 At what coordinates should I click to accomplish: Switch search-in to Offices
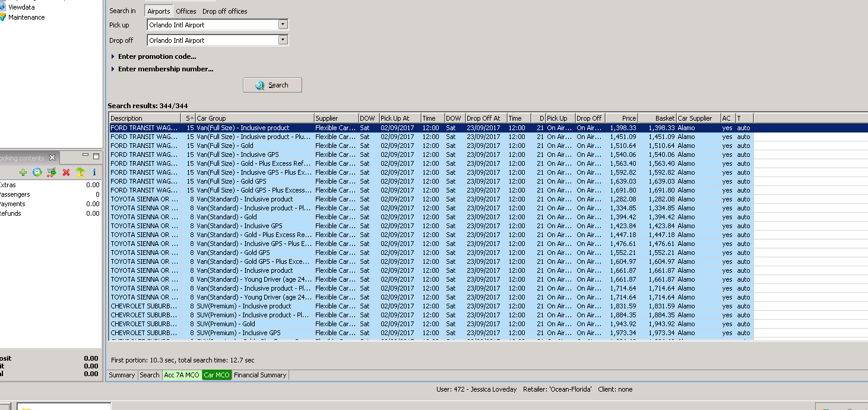coord(186,11)
